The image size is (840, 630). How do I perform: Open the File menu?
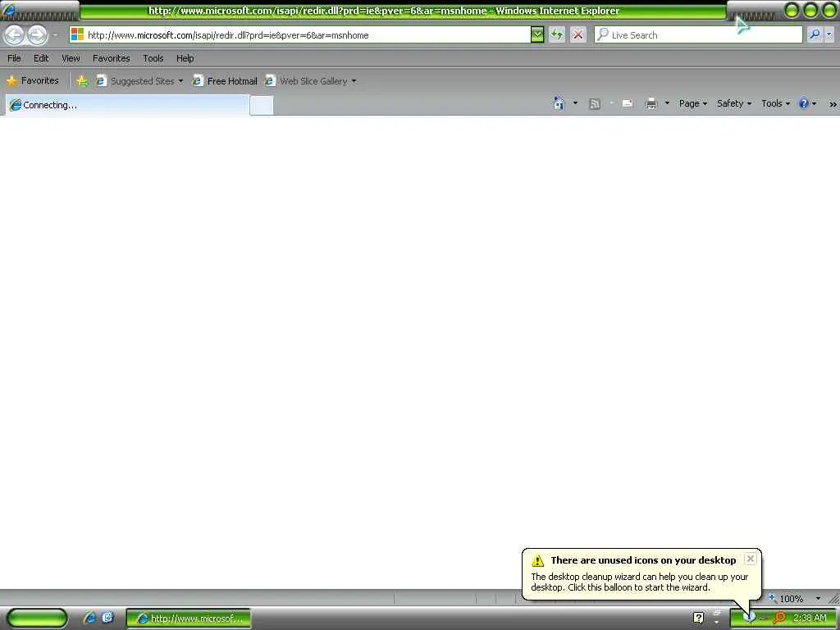pyautogui.click(x=14, y=58)
